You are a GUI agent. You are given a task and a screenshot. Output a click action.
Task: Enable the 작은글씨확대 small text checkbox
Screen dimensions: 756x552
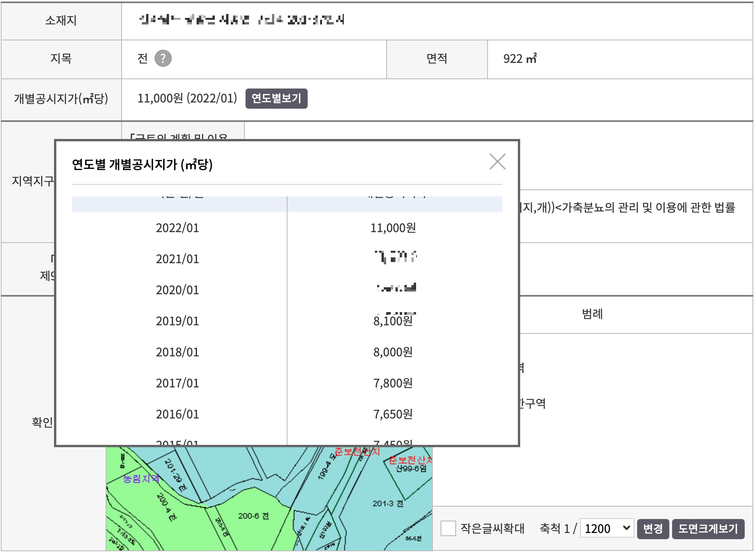pos(448,528)
